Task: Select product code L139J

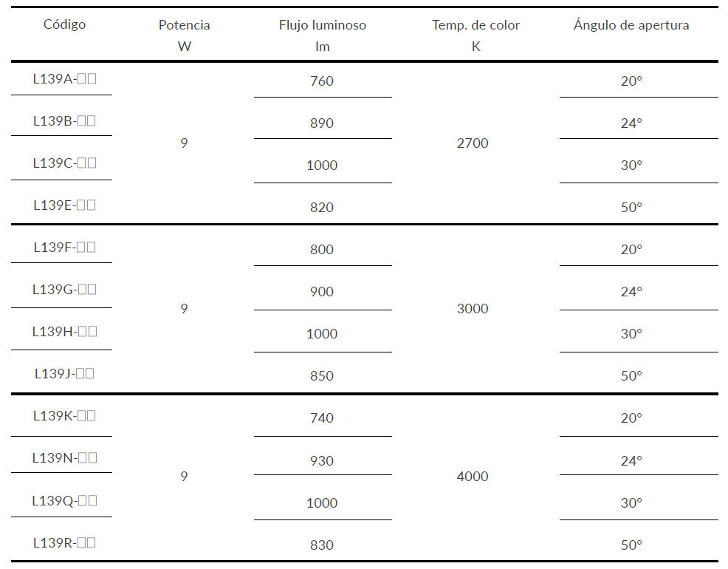Action: click(x=64, y=374)
